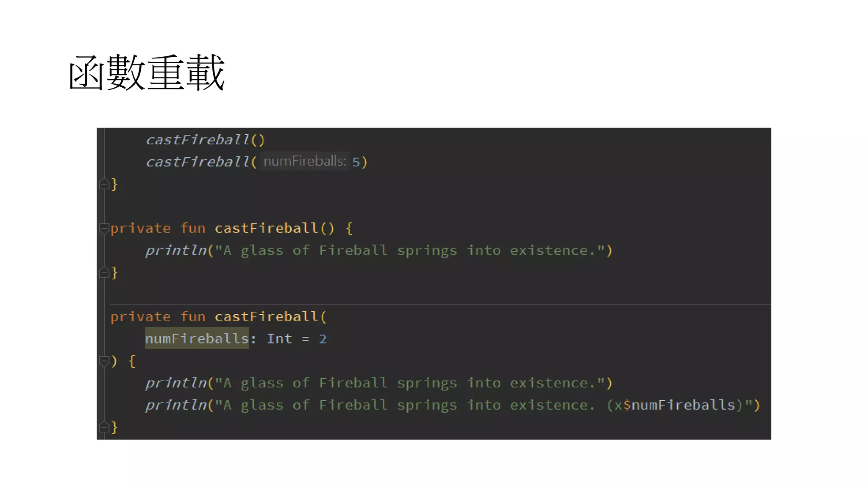Click fold-end marker after first println line
868x488 pixels.
click(x=104, y=272)
